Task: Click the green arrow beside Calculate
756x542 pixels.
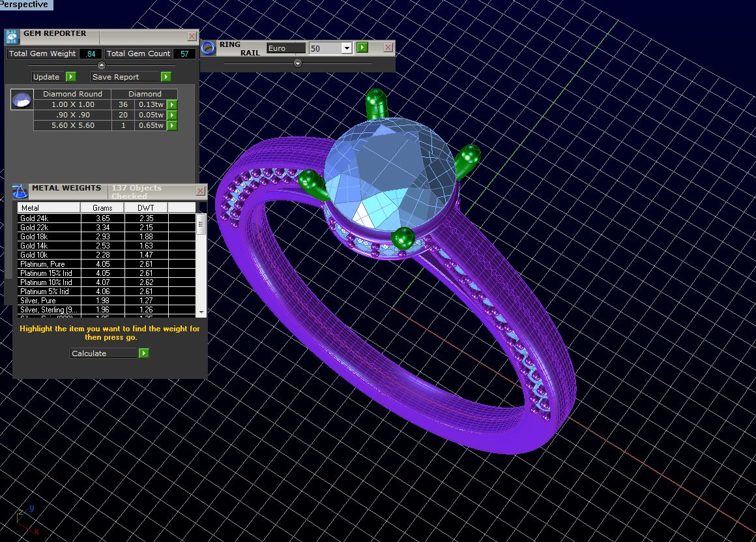Action: [143, 354]
